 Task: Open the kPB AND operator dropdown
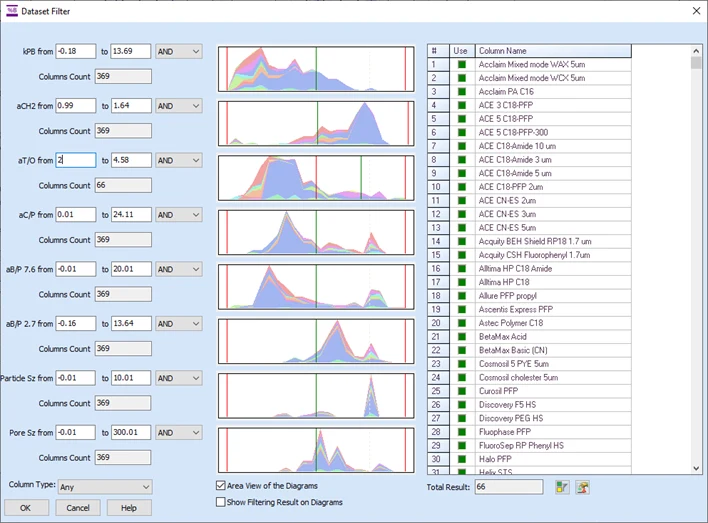click(x=178, y=51)
